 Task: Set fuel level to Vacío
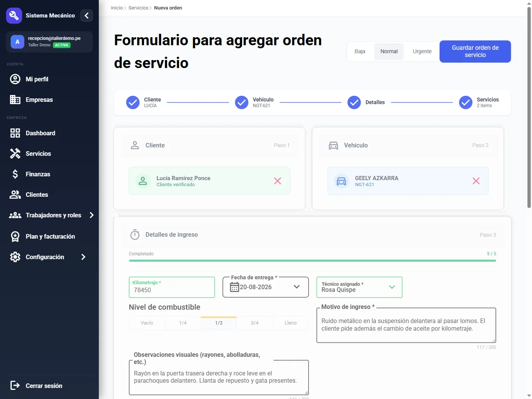[147, 323]
